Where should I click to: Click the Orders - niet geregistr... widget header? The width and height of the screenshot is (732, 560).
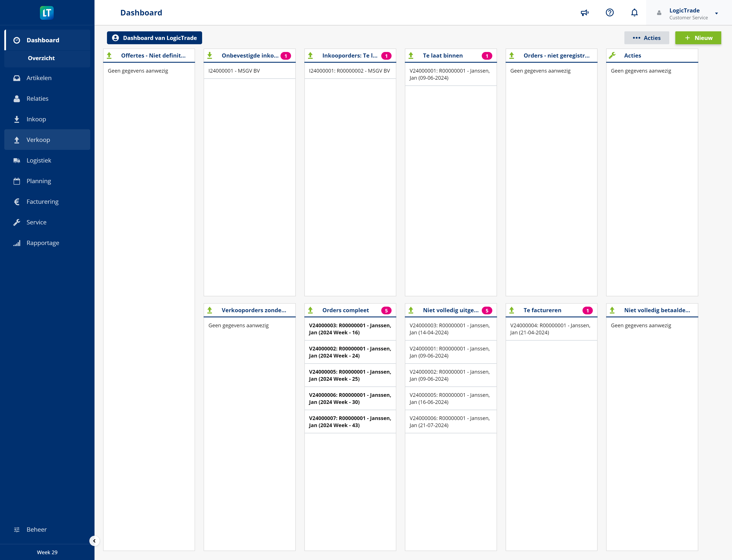pyautogui.click(x=551, y=56)
